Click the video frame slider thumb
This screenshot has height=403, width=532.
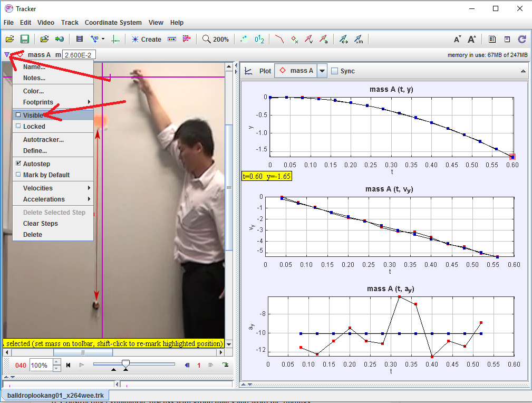[125, 364]
